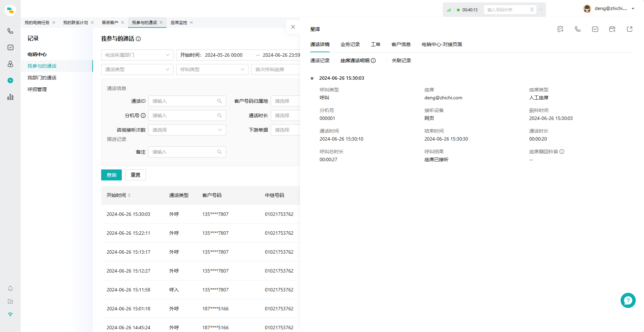644x332 pixels.
Task: Open the customers sidebar icon
Action: (x=10, y=64)
